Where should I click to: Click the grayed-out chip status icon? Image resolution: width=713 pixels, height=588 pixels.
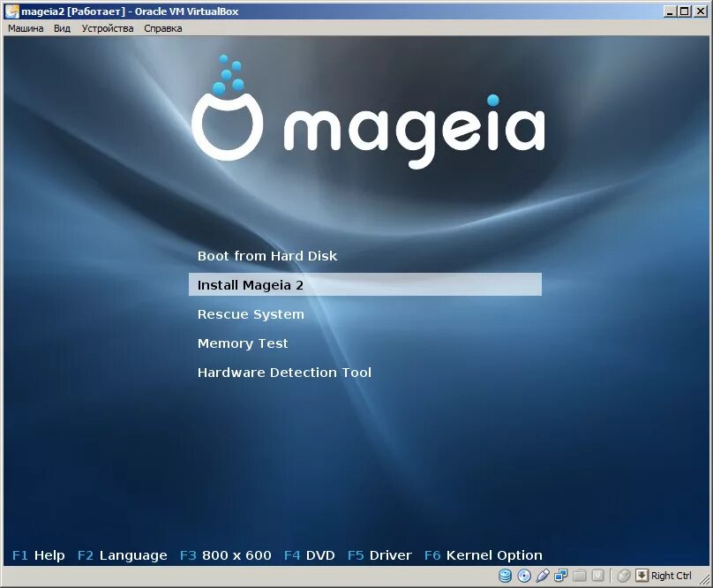pyautogui.click(x=597, y=576)
